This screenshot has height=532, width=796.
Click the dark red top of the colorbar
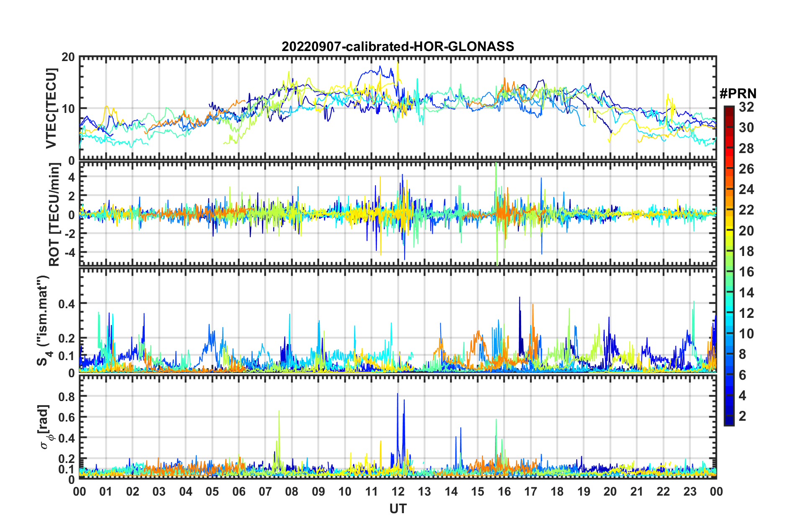pos(729,109)
